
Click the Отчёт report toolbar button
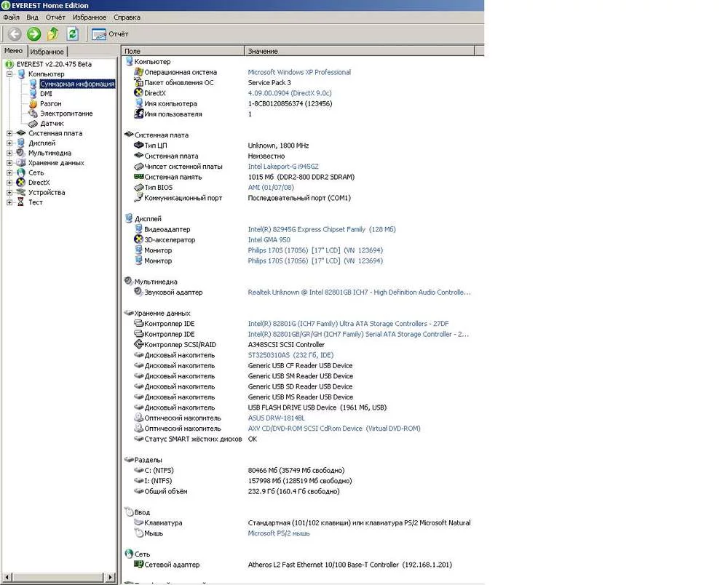(110, 34)
